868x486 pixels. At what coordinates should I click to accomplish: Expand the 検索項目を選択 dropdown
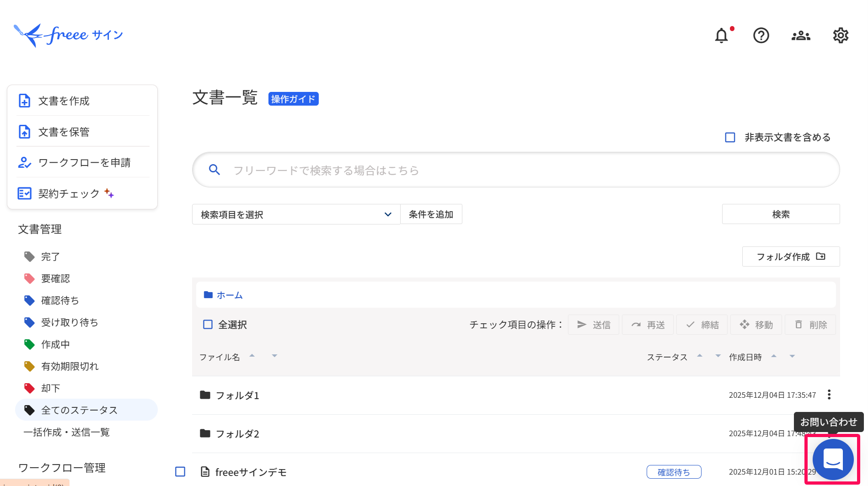296,214
